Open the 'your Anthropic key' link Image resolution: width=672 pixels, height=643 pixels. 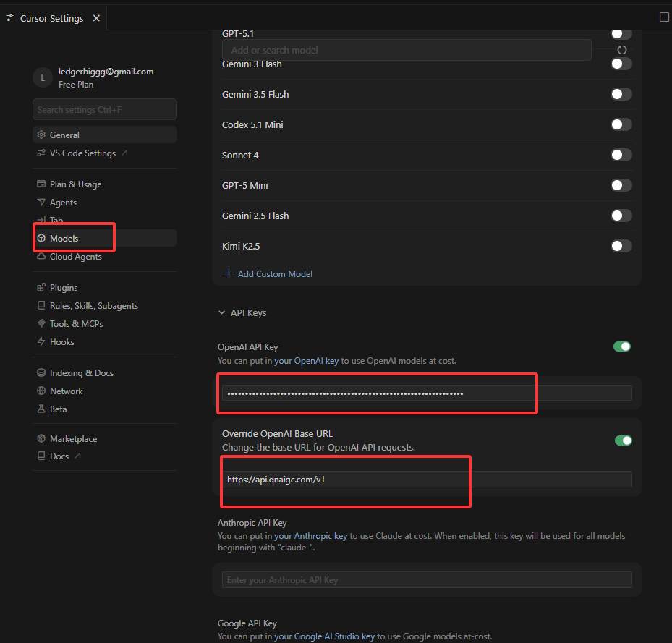click(310, 535)
